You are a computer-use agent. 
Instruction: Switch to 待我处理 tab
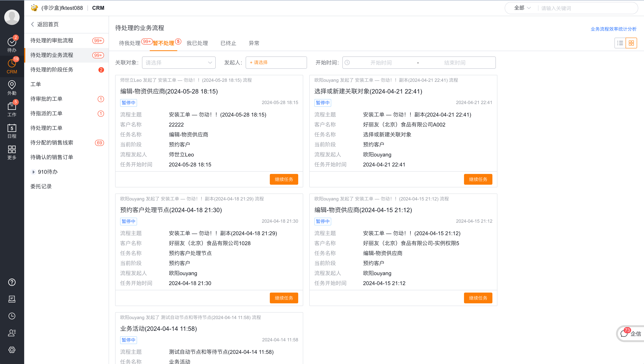tap(130, 43)
